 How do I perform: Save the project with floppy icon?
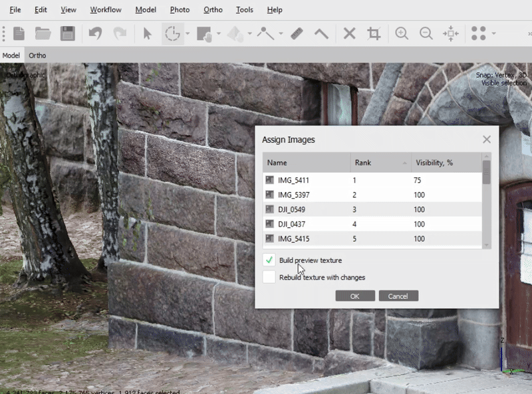[x=68, y=34]
